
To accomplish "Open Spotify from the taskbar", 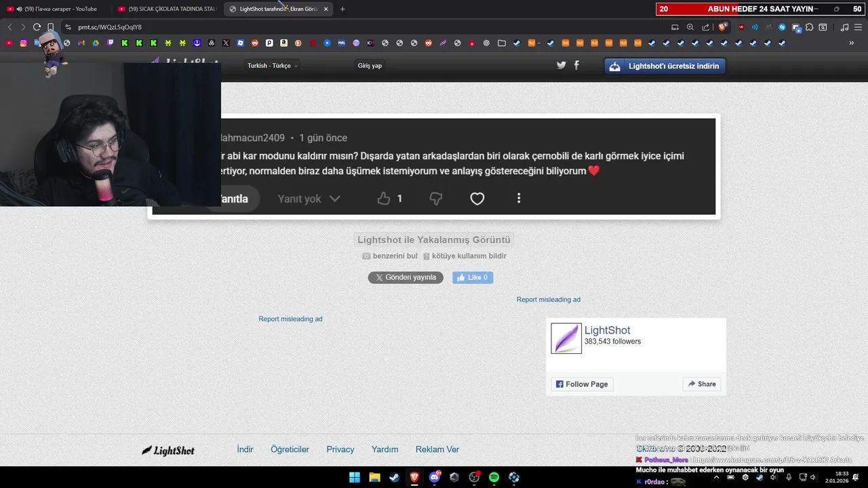I will tap(494, 477).
